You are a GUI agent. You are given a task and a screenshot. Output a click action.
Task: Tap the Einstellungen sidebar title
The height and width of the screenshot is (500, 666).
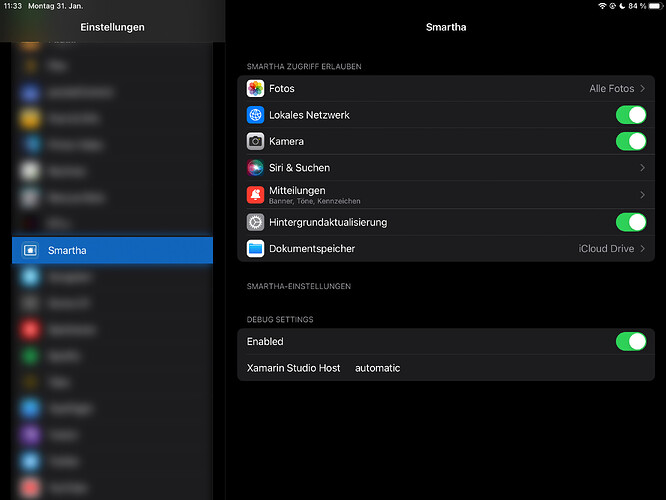112,27
